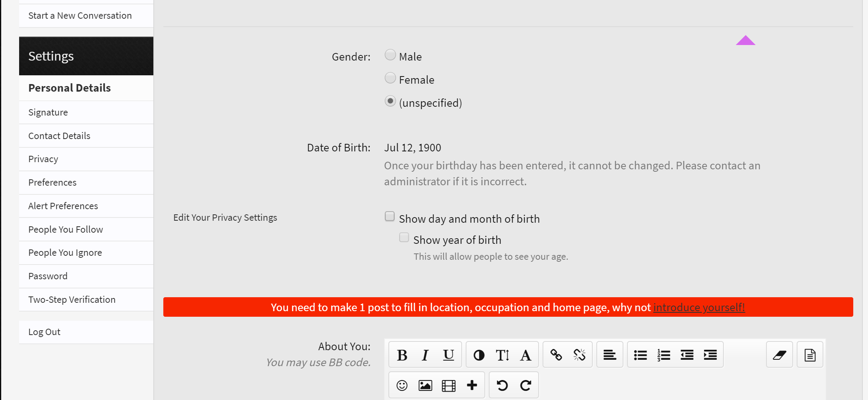Click the indent icon

[710, 355]
